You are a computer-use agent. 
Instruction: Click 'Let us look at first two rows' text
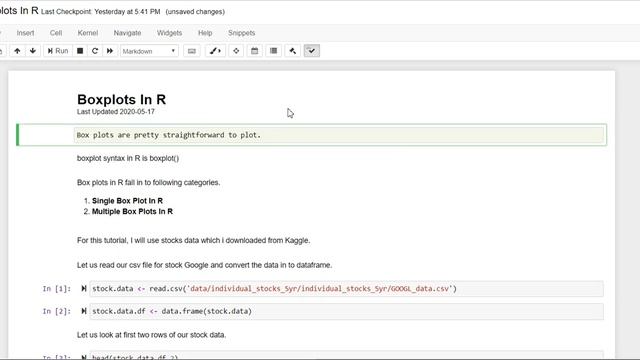click(151, 335)
